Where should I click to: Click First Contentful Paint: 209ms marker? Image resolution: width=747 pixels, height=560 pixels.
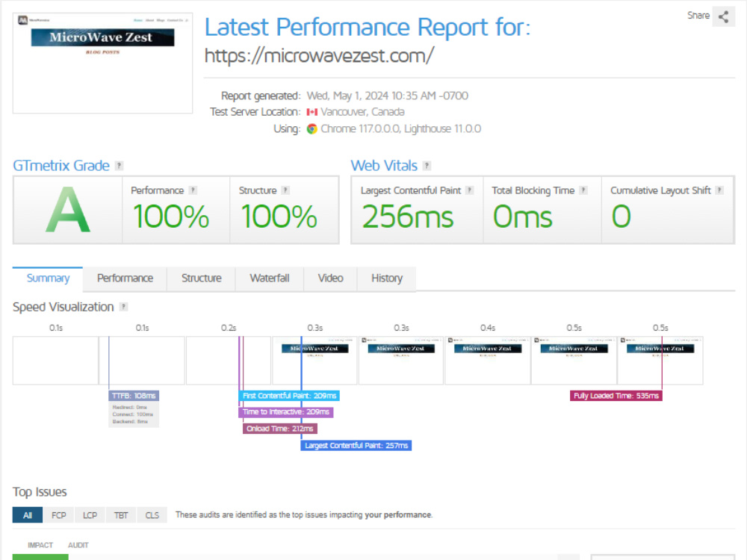point(289,396)
